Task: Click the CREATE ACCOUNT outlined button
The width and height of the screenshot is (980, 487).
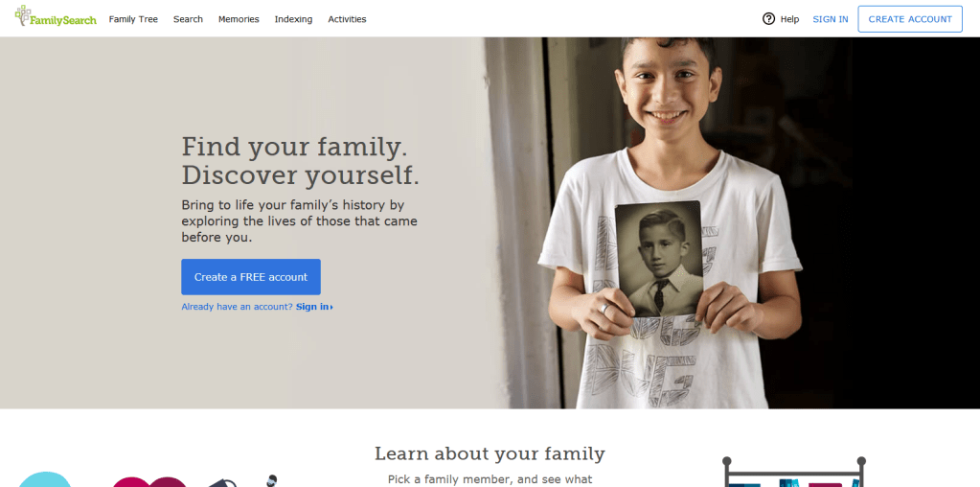Action: tap(910, 19)
